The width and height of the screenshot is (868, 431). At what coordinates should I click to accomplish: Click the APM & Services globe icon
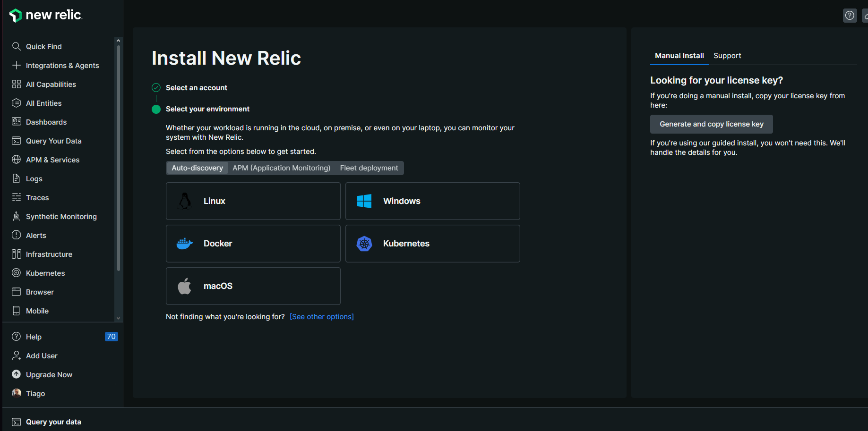point(17,160)
